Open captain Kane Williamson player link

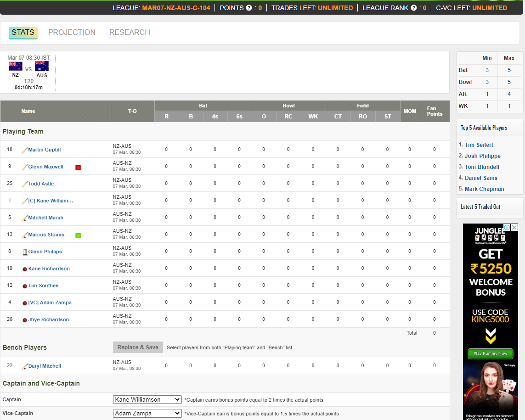coord(51,201)
